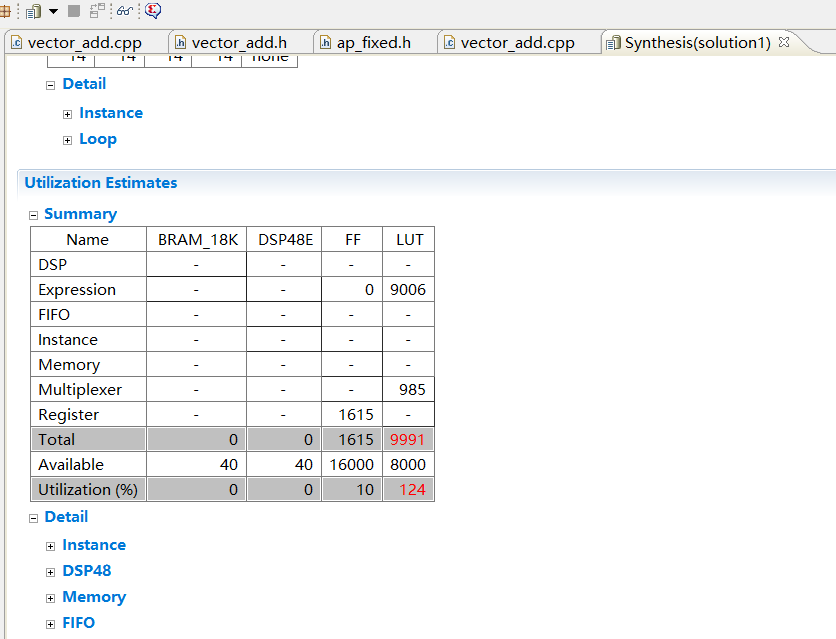Click the LUT column header
The height and width of the screenshot is (639, 836).
[409, 240]
